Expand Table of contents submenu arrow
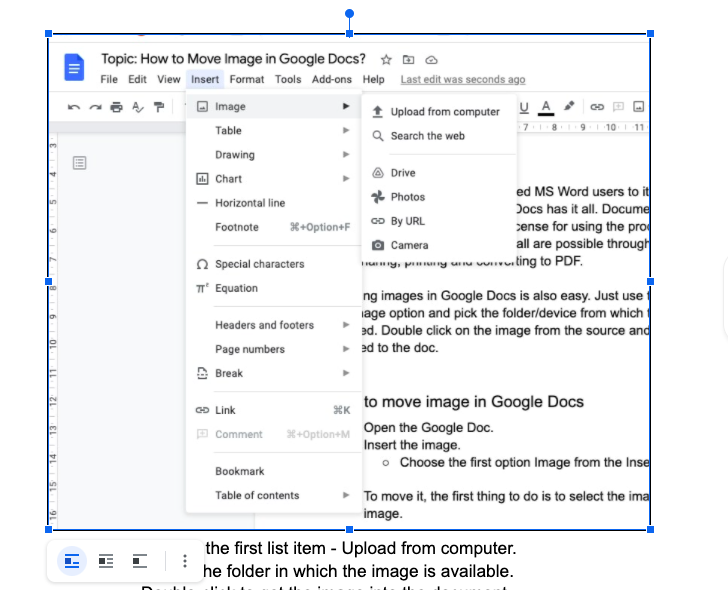The width and height of the screenshot is (728, 590). pyautogui.click(x=346, y=495)
